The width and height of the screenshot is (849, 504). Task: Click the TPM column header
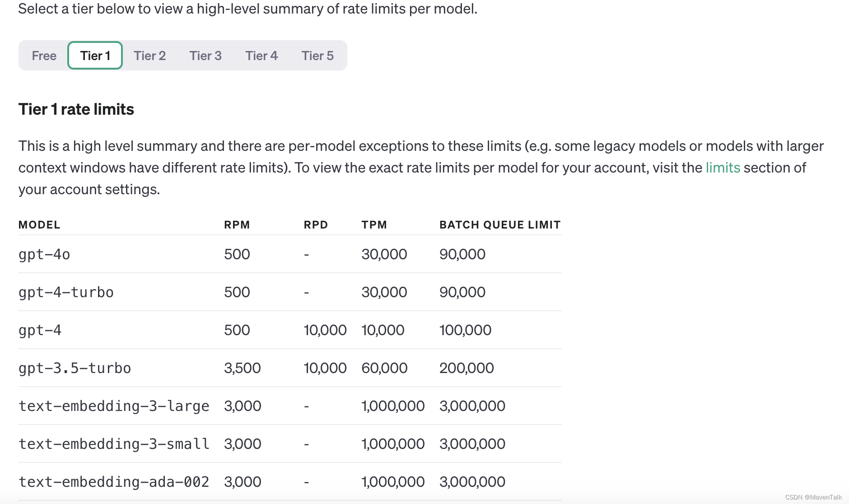374,225
